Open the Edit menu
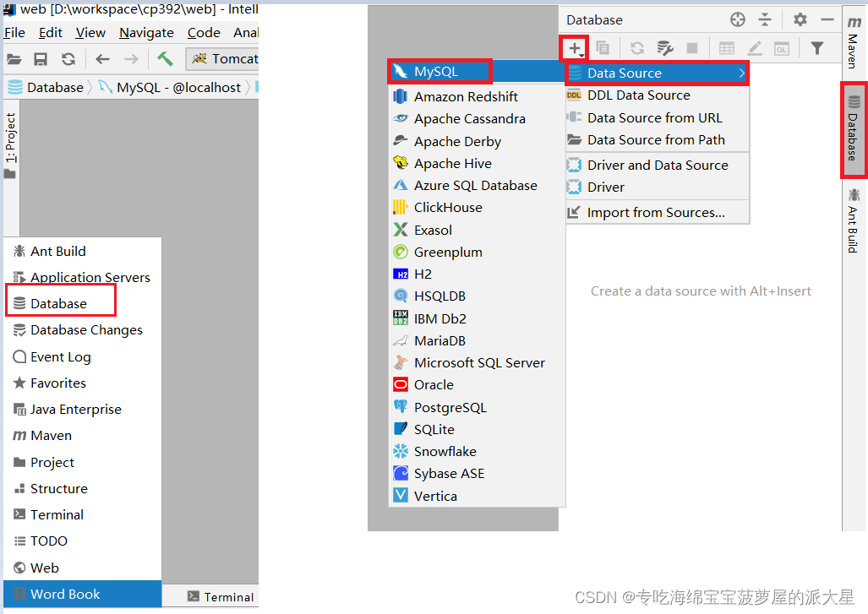 pos(51,33)
